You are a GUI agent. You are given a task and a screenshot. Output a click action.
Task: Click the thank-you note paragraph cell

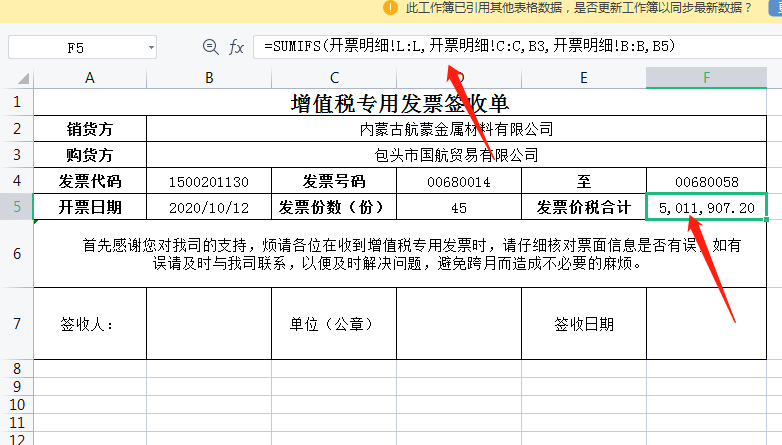400,253
